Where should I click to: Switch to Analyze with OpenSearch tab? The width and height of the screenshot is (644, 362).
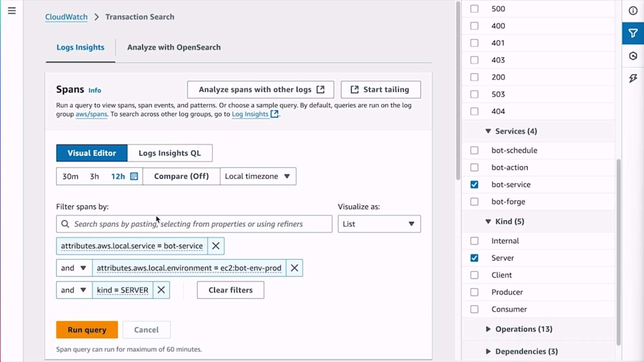[x=174, y=47]
